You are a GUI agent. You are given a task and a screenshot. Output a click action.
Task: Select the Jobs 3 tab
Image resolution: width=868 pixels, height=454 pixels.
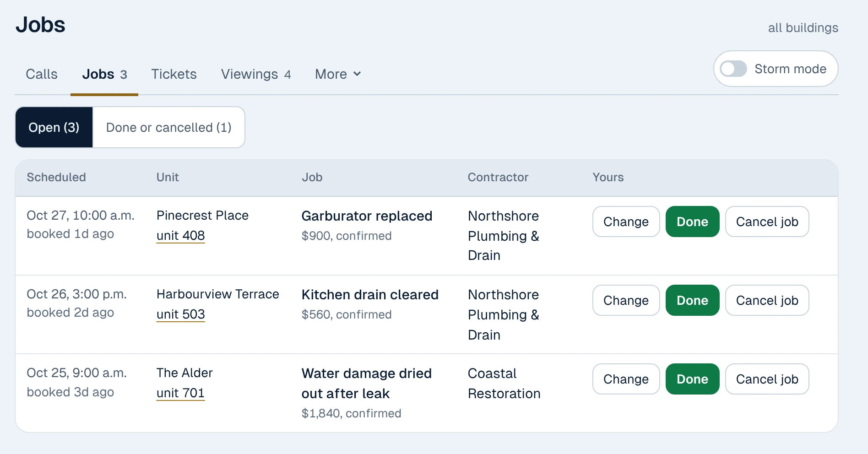pyautogui.click(x=104, y=74)
